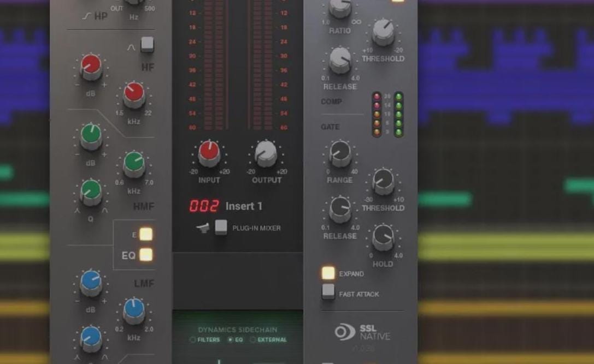Image resolution: width=594 pixels, height=364 pixels.
Task: Click the compressor Ratio knob
Action: (340, 7)
